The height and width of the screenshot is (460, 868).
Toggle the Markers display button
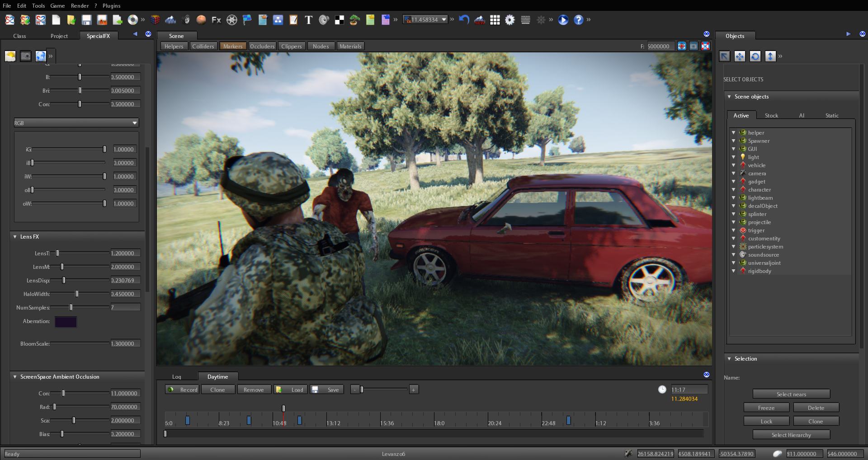tap(233, 46)
